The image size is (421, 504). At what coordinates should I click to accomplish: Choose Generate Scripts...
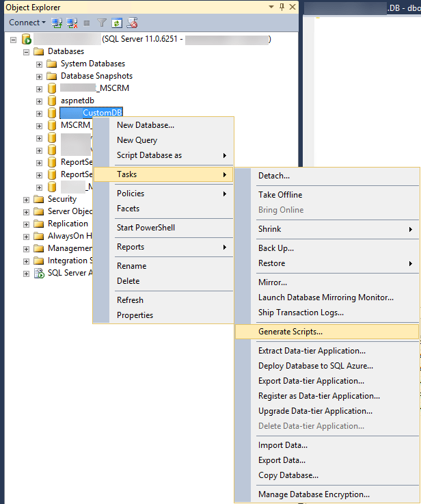pos(327,332)
